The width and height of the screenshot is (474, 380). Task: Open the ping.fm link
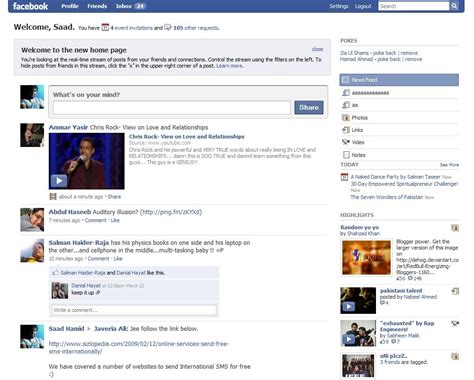pyautogui.click(x=171, y=212)
